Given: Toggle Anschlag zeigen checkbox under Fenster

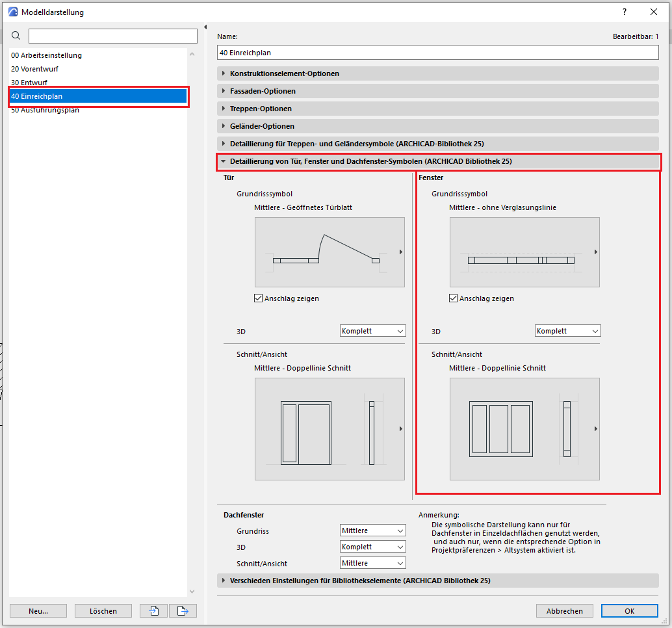Looking at the screenshot, I should (454, 298).
